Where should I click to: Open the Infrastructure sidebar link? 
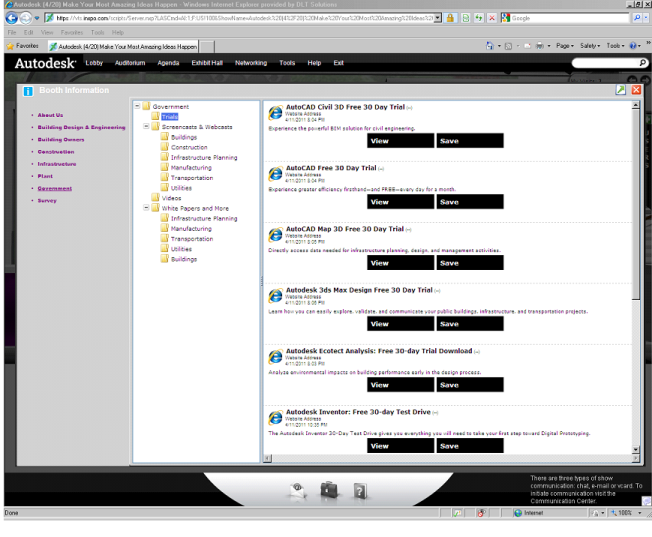(x=57, y=164)
